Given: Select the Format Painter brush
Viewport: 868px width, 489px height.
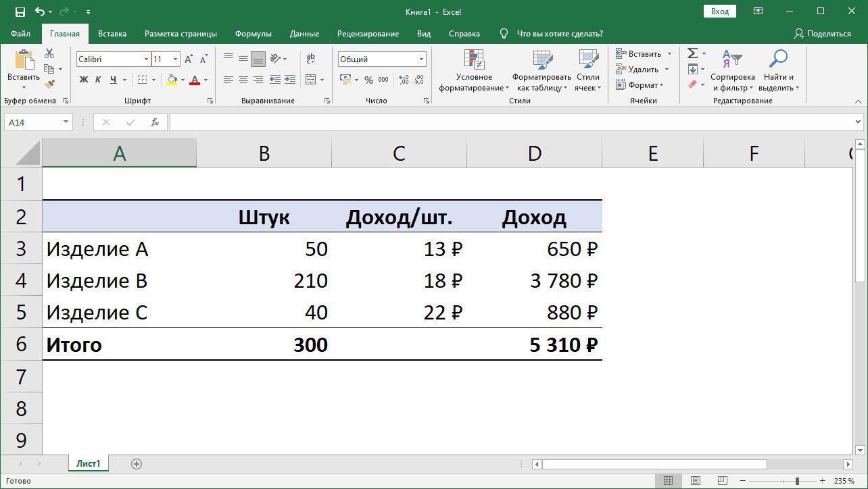Looking at the screenshot, I should click(49, 84).
